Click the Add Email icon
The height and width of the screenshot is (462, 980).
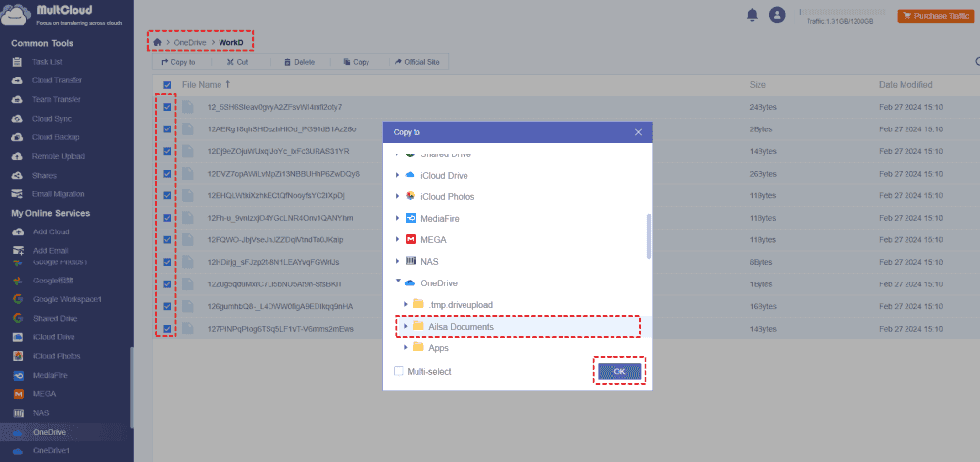[18, 251]
